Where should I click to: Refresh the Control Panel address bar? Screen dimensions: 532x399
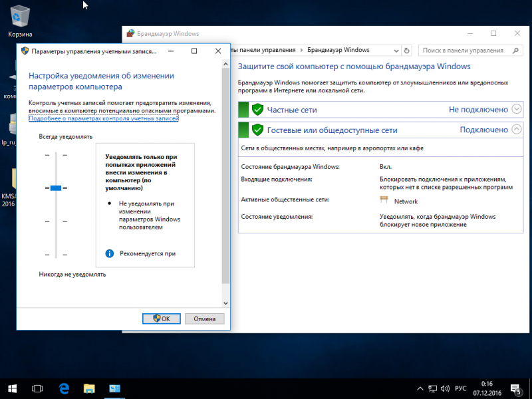click(406, 51)
